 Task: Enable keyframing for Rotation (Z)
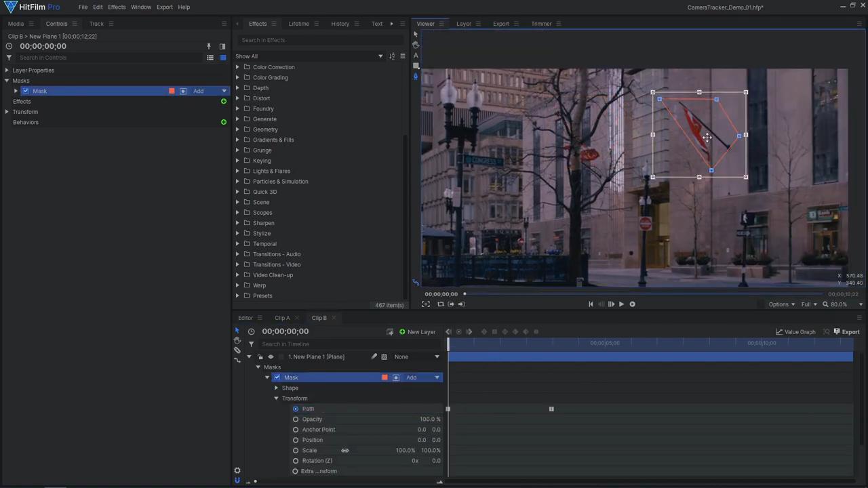point(296,461)
